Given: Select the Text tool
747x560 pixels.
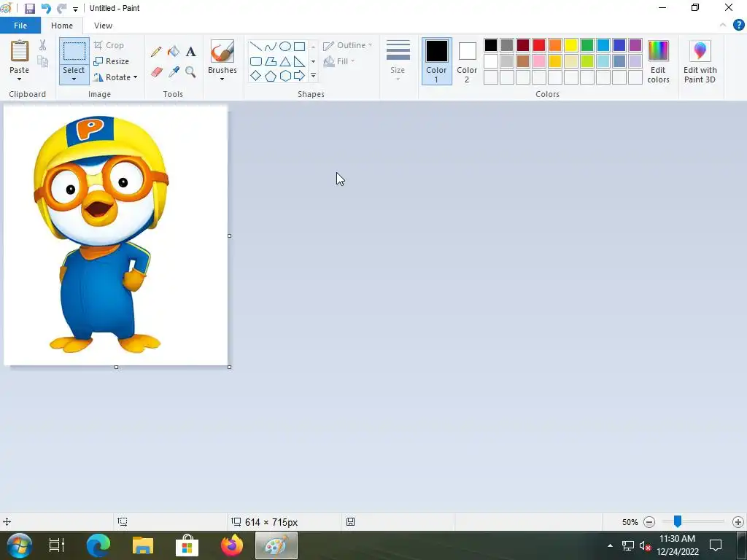Looking at the screenshot, I should (x=190, y=52).
